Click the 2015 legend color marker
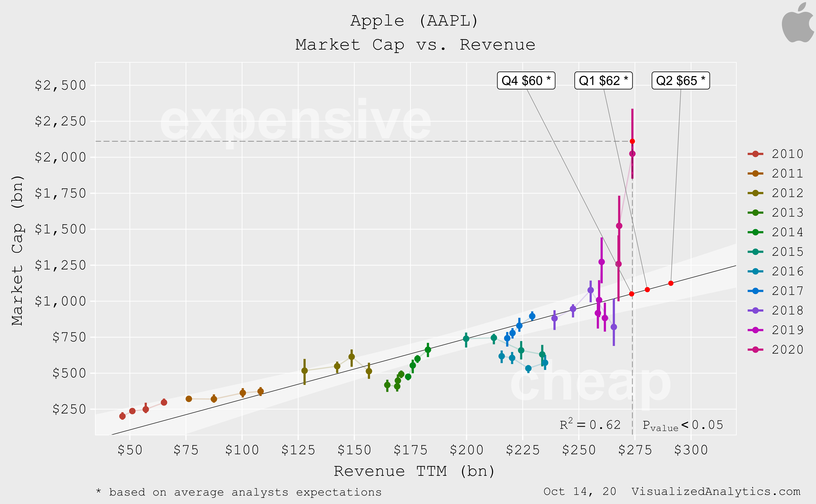Viewport: 816px width, 504px height. (x=756, y=252)
